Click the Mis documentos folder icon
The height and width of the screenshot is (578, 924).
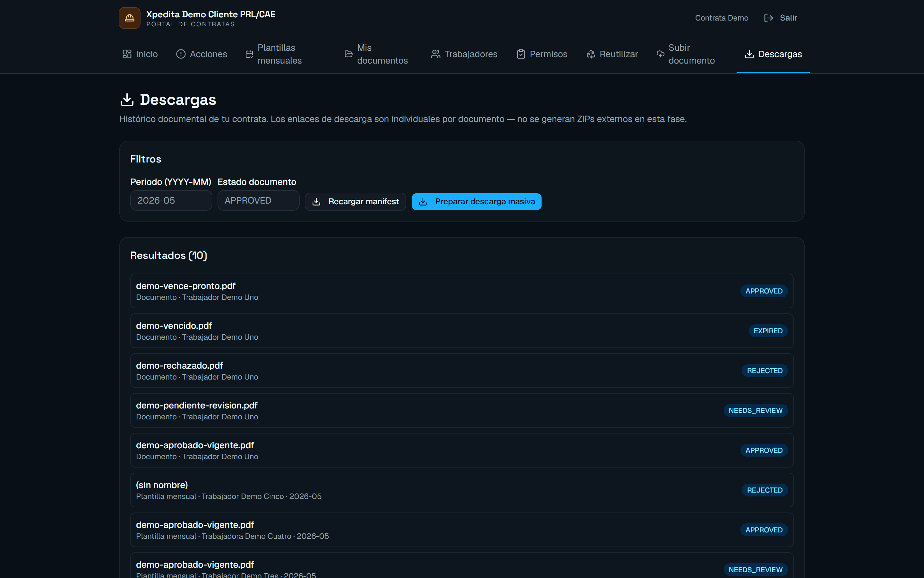tap(349, 54)
